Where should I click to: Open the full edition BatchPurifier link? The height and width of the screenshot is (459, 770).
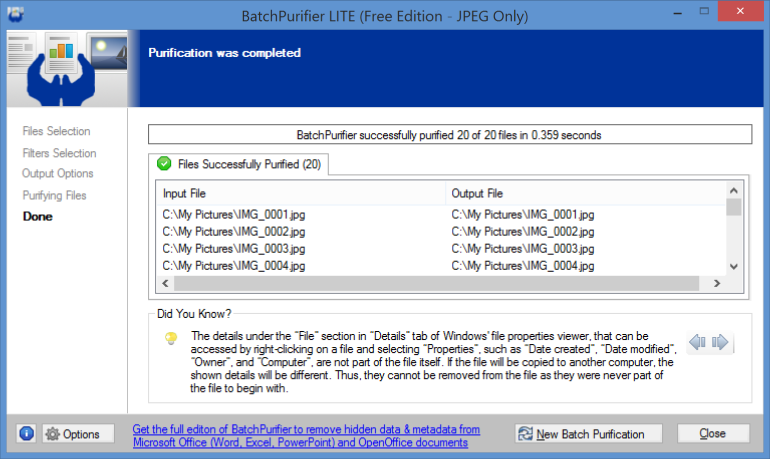306,436
